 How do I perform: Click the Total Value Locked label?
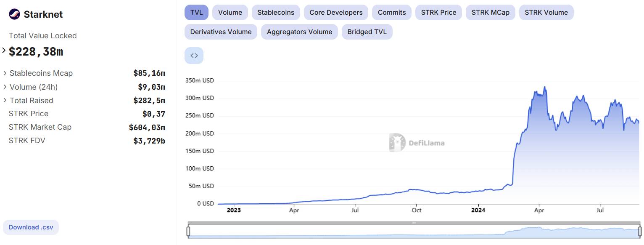43,36
